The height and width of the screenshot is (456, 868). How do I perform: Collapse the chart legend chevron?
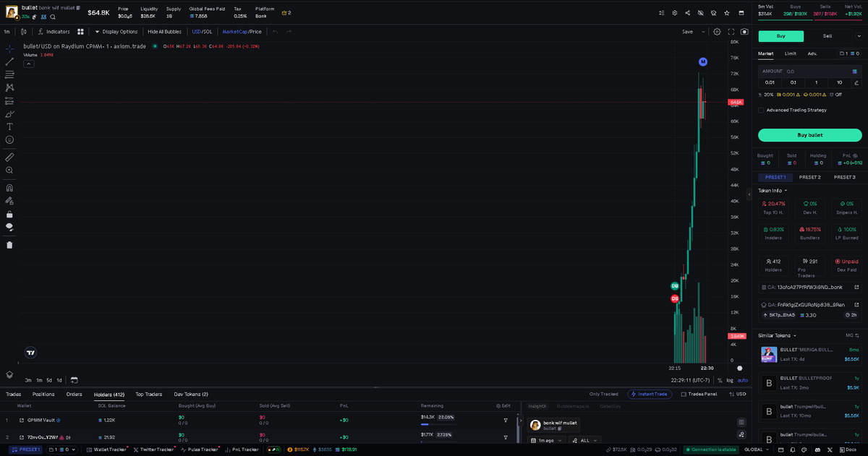(x=29, y=64)
